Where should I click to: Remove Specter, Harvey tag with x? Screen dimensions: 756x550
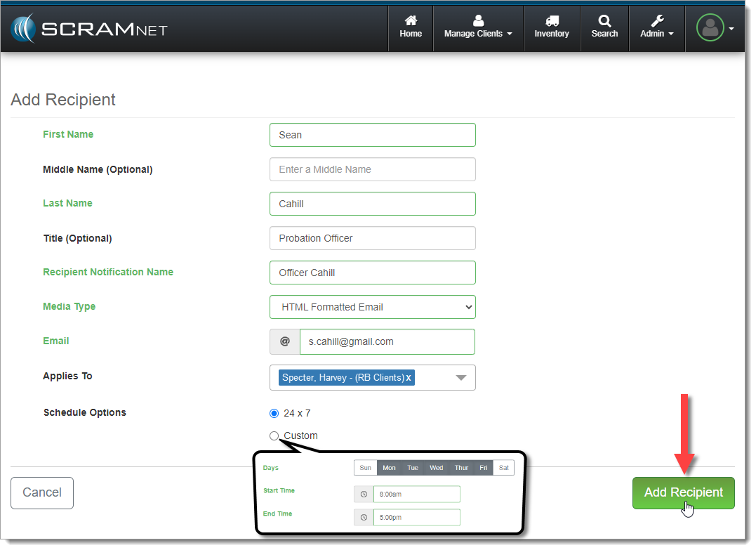[x=409, y=378]
